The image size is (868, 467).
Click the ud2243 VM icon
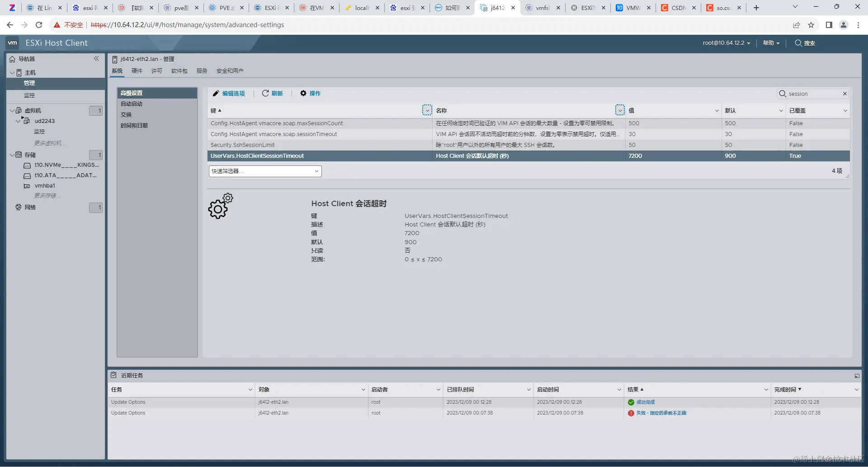coord(27,121)
